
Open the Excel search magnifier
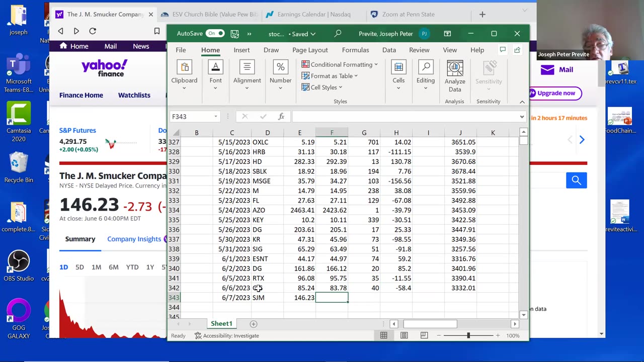(x=338, y=34)
